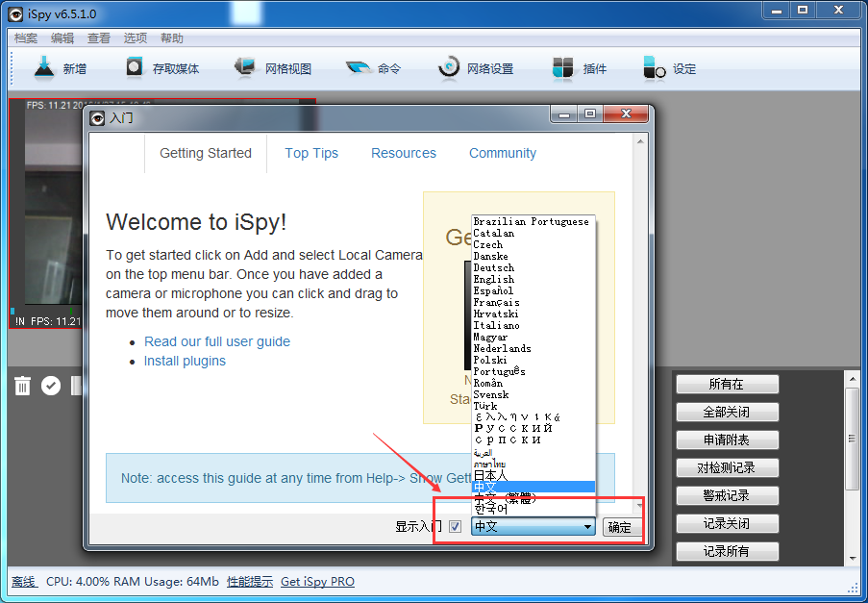Select Catalan in language list
The image size is (868, 603).
click(533, 233)
